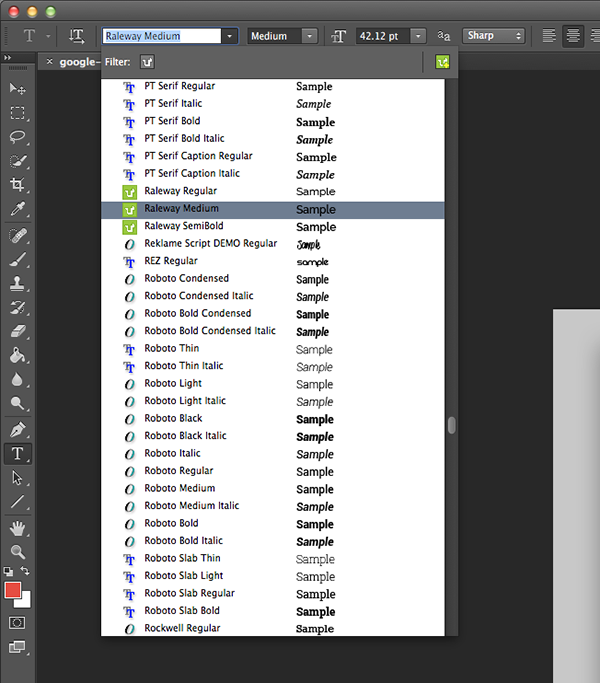Click the green Add fonts from Typekit icon
The width and height of the screenshot is (600, 683).
click(443, 62)
